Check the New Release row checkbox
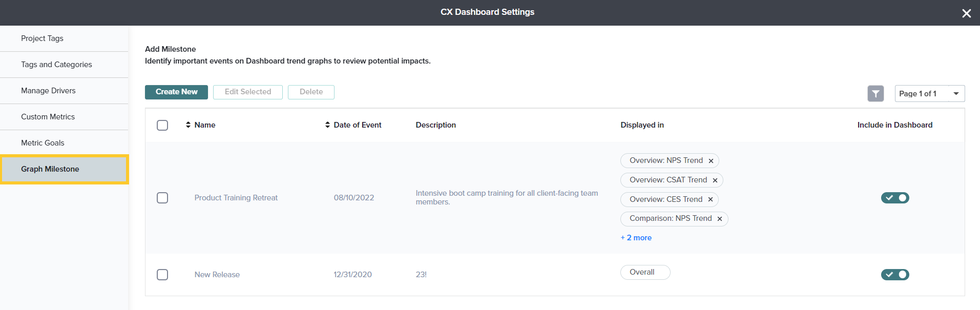The height and width of the screenshot is (310, 980). pyautogui.click(x=162, y=275)
